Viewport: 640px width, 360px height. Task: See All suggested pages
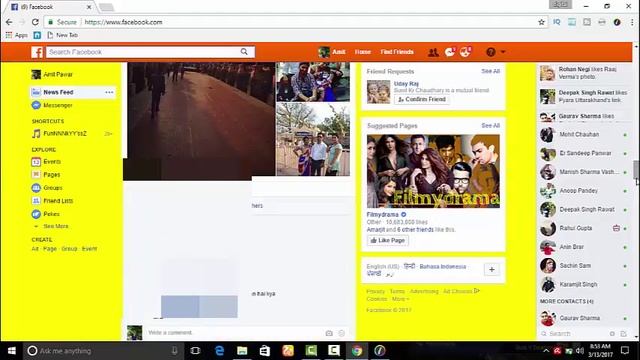tap(490, 125)
